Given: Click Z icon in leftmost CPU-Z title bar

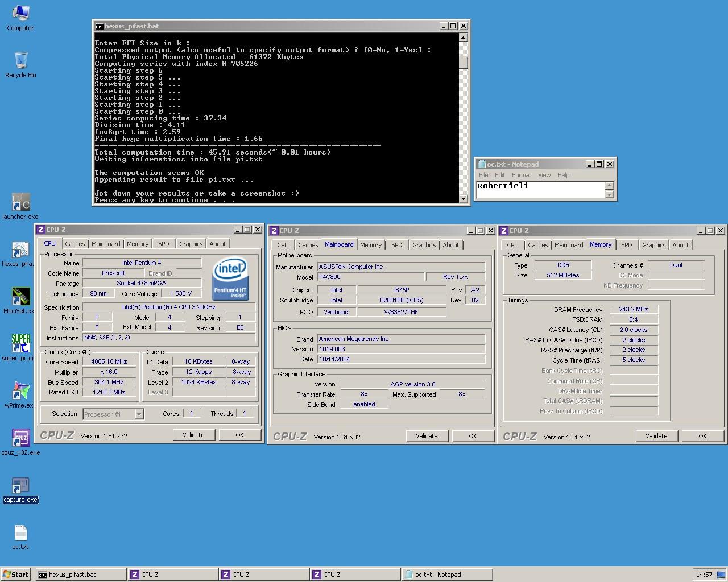Looking at the screenshot, I should [x=41, y=230].
